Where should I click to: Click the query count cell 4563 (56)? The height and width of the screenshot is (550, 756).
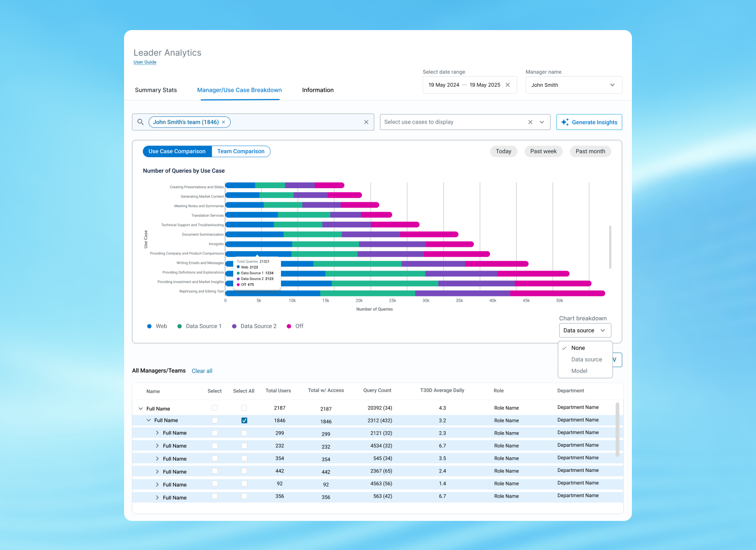(x=381, y=484)
